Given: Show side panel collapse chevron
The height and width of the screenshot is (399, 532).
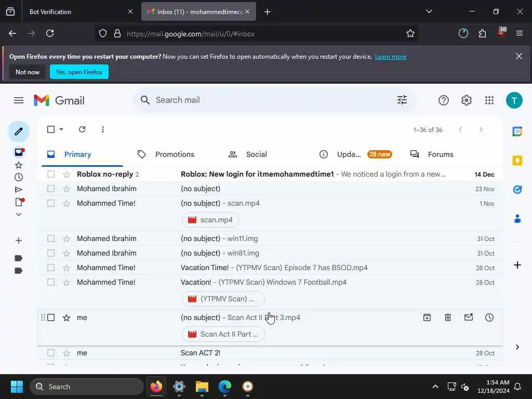Looking at the screenshot, I should (517, 347).
